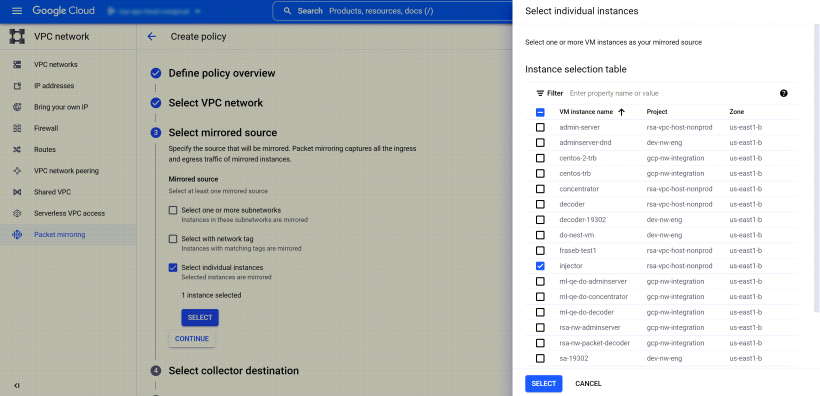
Task: Click the blue SELECT button in side panel
Action: (544, 383)
